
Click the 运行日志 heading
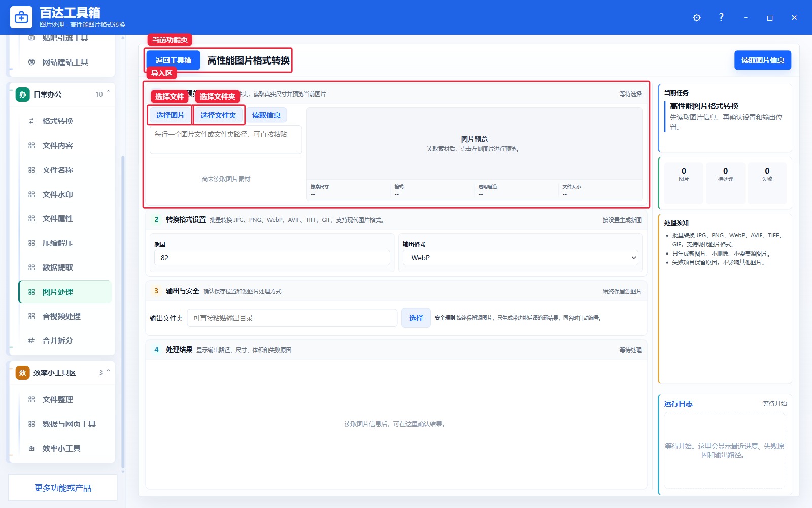coord(679,404)
